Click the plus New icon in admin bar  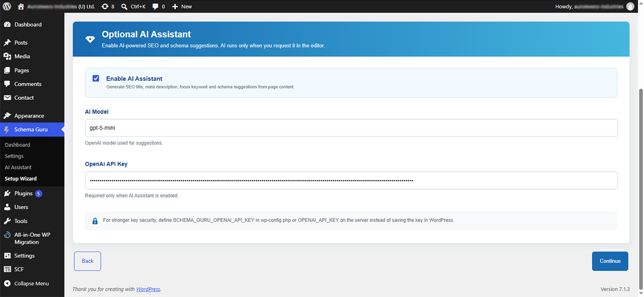click(x=182, y=7)
